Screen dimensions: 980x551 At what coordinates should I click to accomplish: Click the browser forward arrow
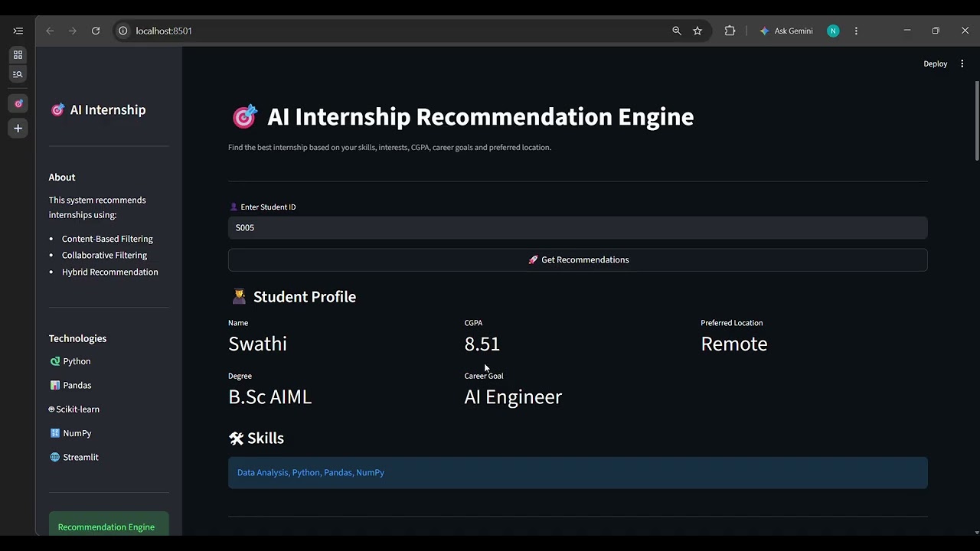click(73, 31)
